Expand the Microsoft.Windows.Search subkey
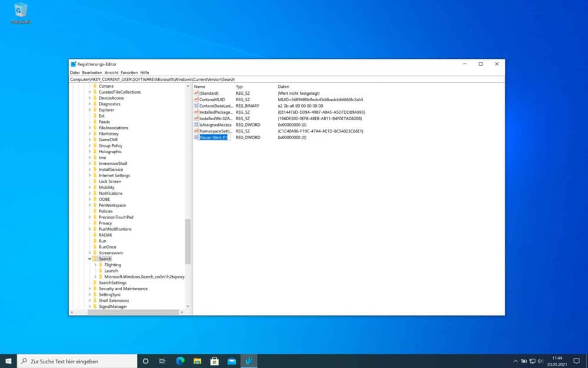 [95, 277]
